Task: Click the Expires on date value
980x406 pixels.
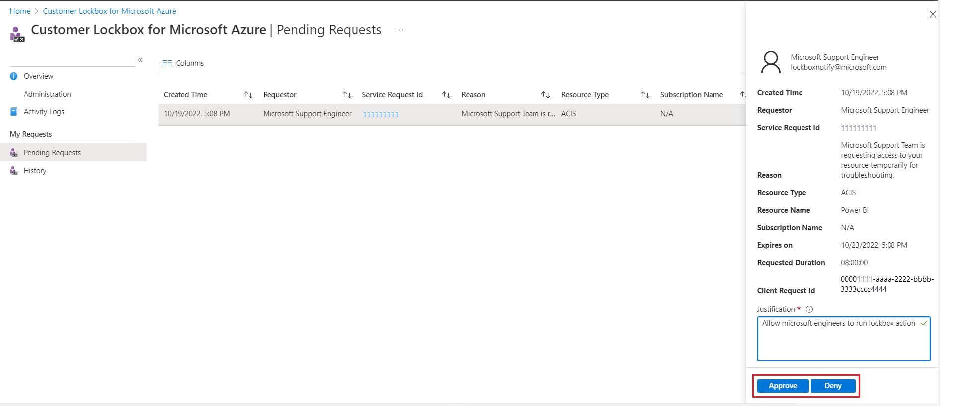Action: click(874, 245)
